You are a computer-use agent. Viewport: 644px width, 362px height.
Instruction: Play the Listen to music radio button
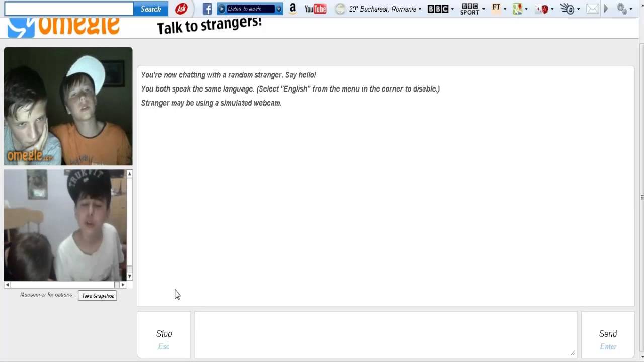(x=222, y=9)
